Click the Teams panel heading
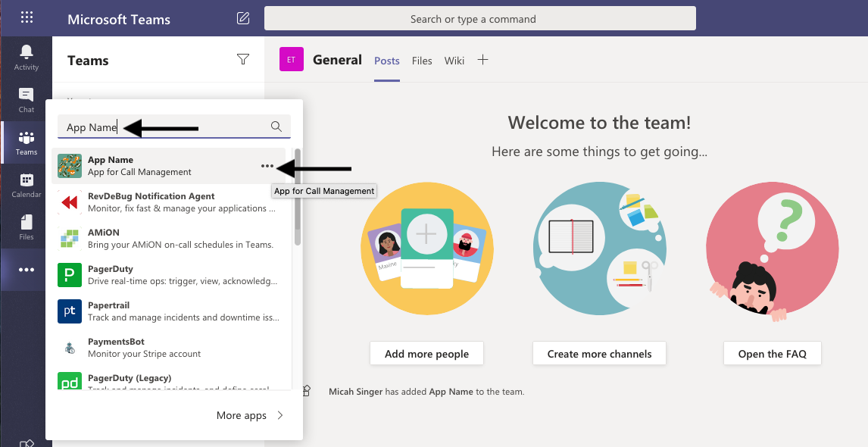Viewport: 868px width, 447px height. pyautogui.click(x=88, y=61)
